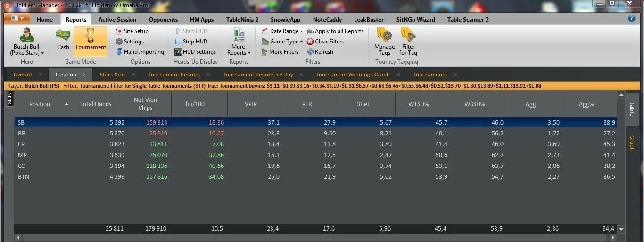Close the Stack Size tab
Image resolution: width=644 pixels, height=242 pixels.
tap(133, 75)
